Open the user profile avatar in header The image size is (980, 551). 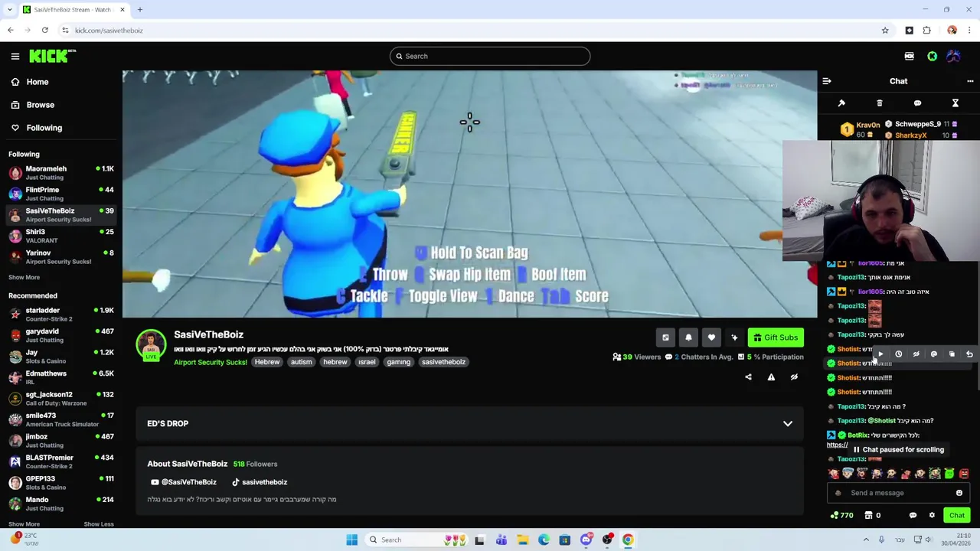pos(954,56)
